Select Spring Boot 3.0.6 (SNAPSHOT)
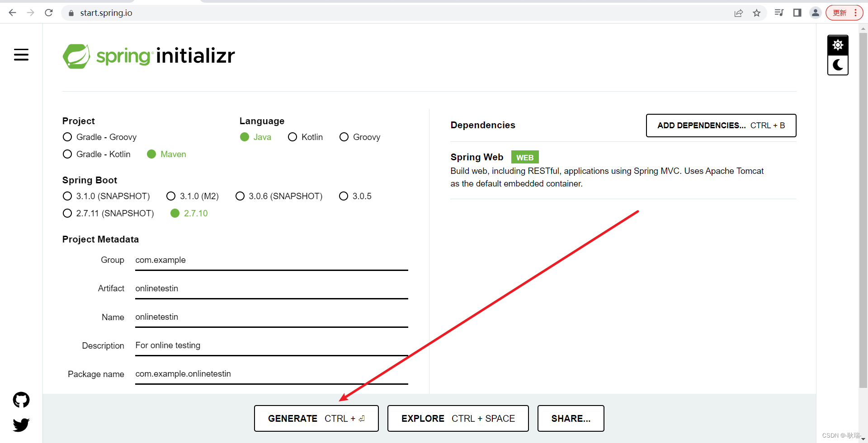Screen dimensions: 868x443 (x=279, y=196)
